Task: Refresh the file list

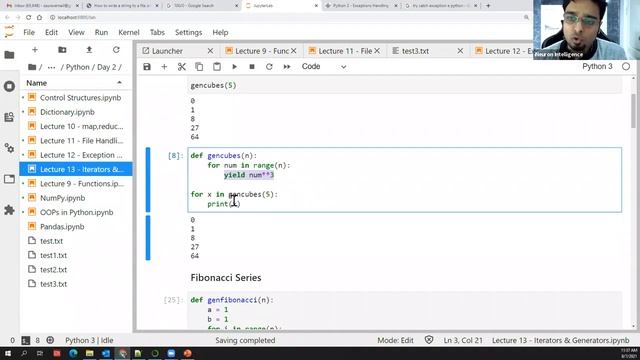Action: point(116,50)
